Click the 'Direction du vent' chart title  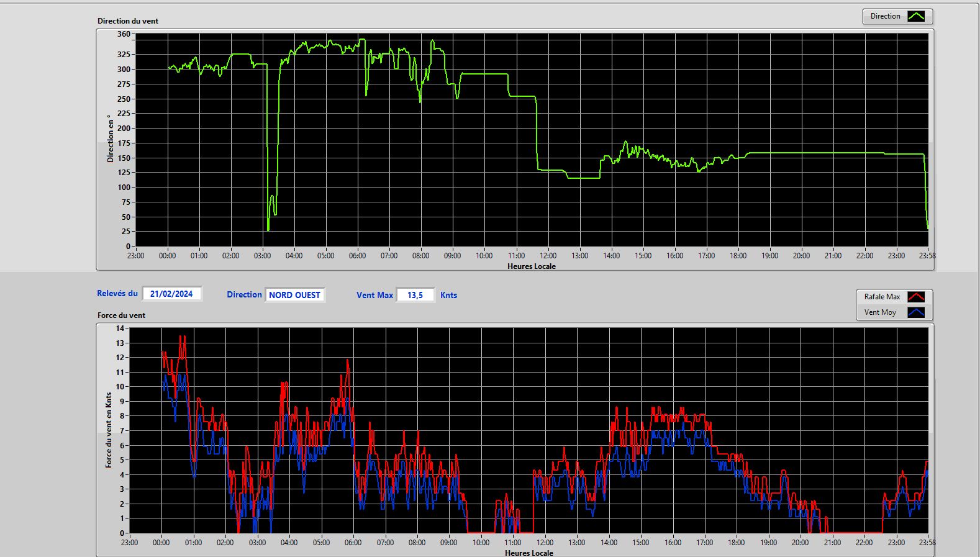click(x=128, y=21)
